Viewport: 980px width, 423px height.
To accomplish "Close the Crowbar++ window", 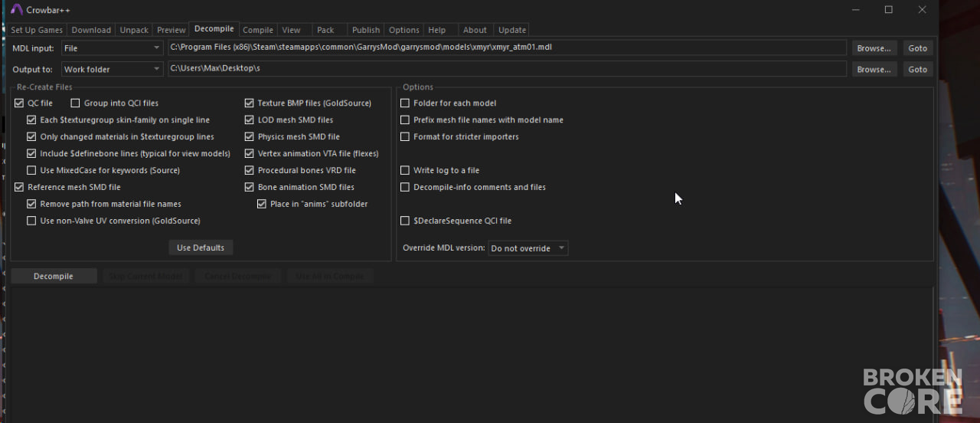I will (922, 9).
